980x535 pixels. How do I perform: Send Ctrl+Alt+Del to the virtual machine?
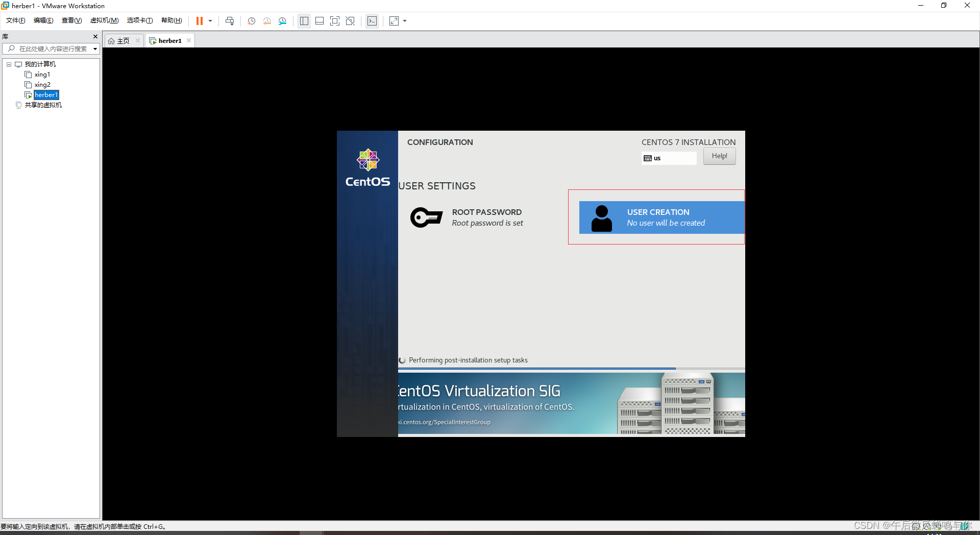[230, 21]
